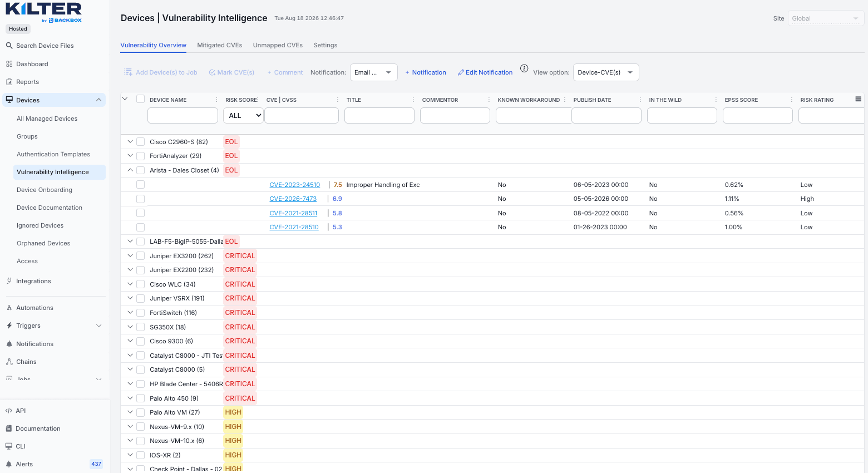Click the Devices monitor icon
The width and height of the screenshot is (868, 473).
click(x=9, y=100)
